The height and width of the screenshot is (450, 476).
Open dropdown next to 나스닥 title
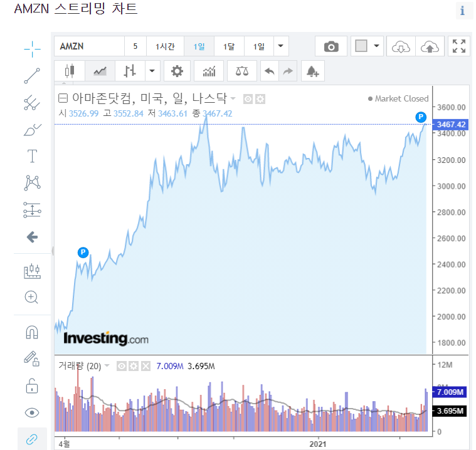233,98
